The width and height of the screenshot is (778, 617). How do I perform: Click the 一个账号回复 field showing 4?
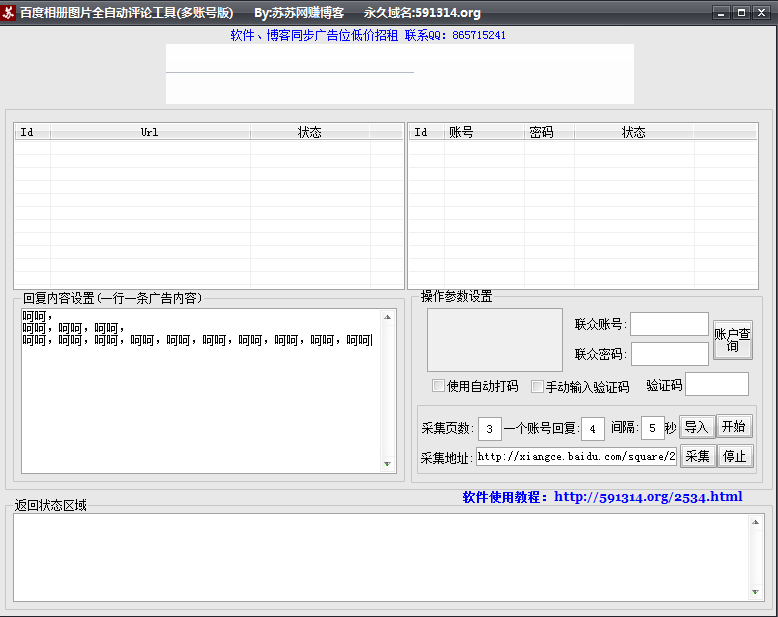click(592, 429)
